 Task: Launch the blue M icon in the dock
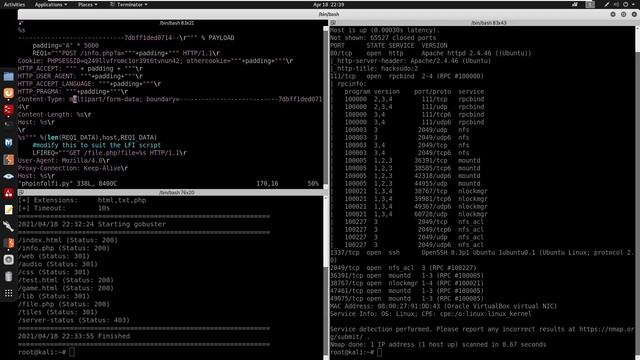coord(9,143)
